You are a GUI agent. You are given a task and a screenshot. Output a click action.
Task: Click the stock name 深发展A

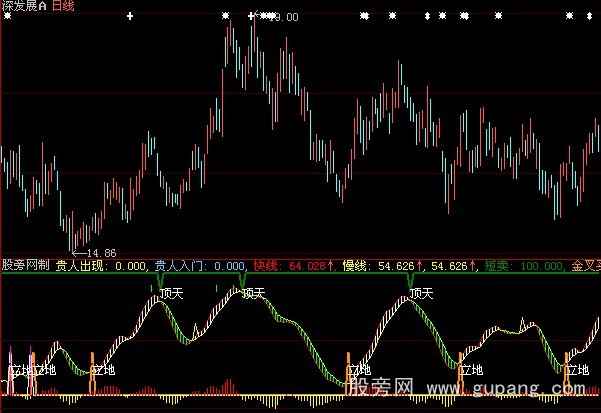(24, 5)
